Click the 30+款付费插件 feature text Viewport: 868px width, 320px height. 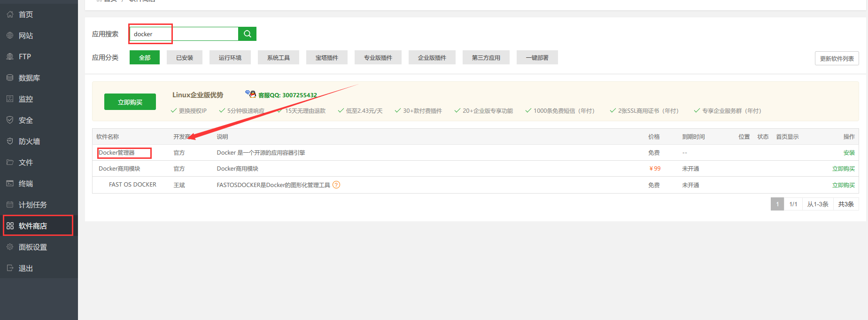(x=422, y=111)
